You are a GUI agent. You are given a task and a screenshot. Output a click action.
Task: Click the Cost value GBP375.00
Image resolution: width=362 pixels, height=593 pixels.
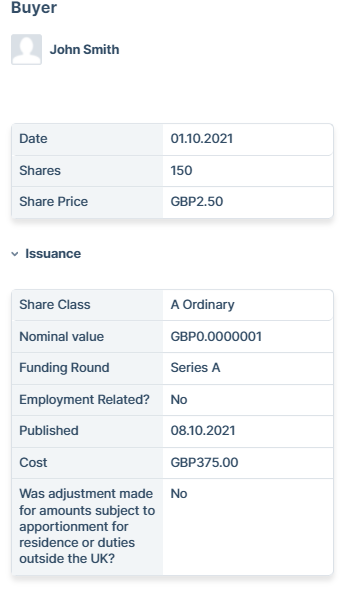(x=204, y=462)
